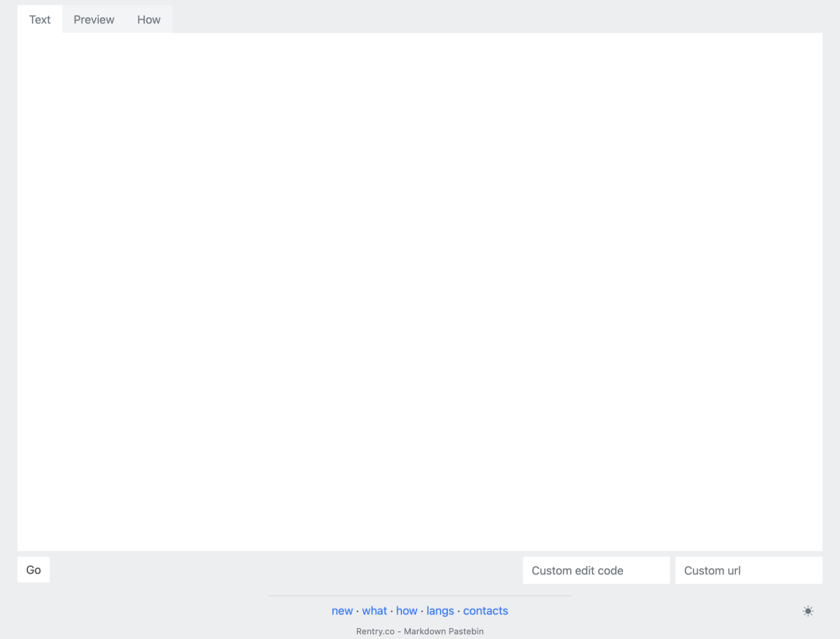Click the "Rentry.co – Markdown Pastebin" text
The height and width of the screenshot is (639, 840).
(419, 631)
